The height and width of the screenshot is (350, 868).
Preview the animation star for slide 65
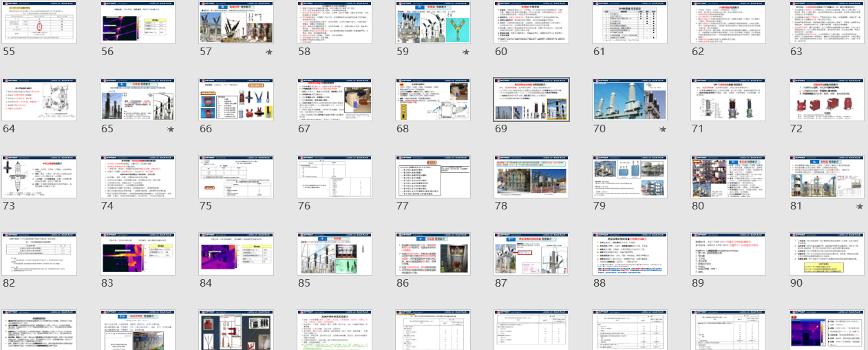click(x=171, y=130)
